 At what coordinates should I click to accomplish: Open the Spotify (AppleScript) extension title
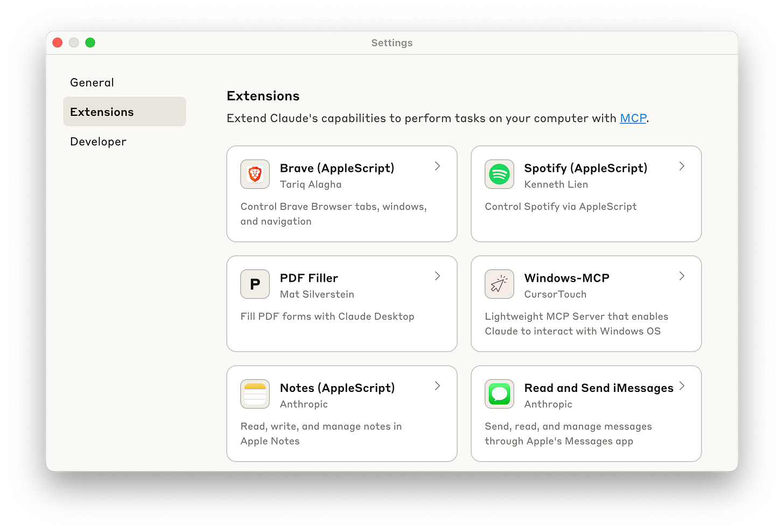click(586, 168)
